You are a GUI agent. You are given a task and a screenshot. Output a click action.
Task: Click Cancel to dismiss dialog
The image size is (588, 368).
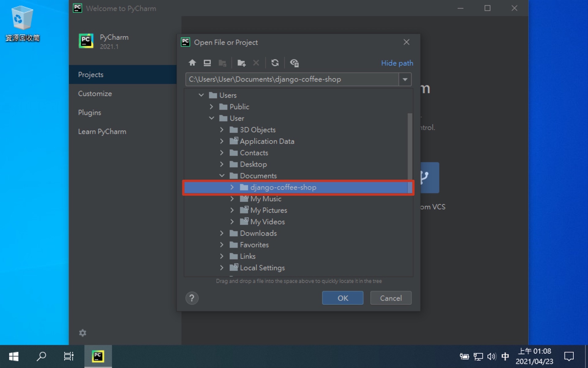pyautogui.click(x=390, y=298)
